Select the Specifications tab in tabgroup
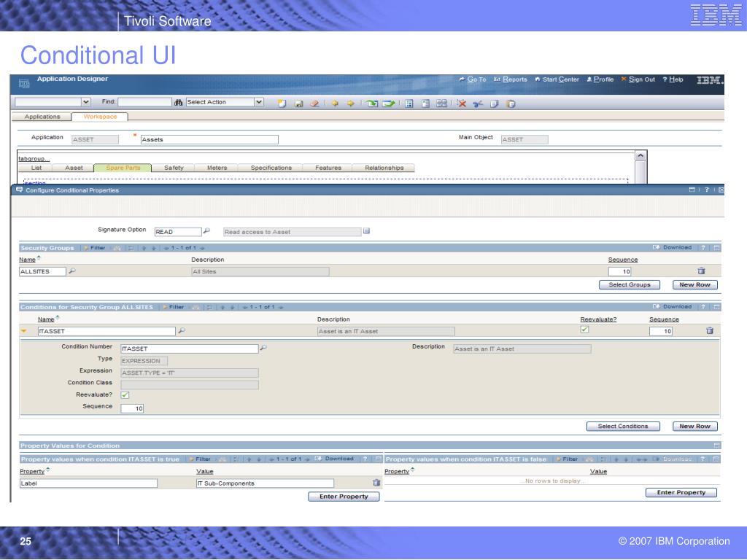The image size is (747, 560). pos(271,168)
